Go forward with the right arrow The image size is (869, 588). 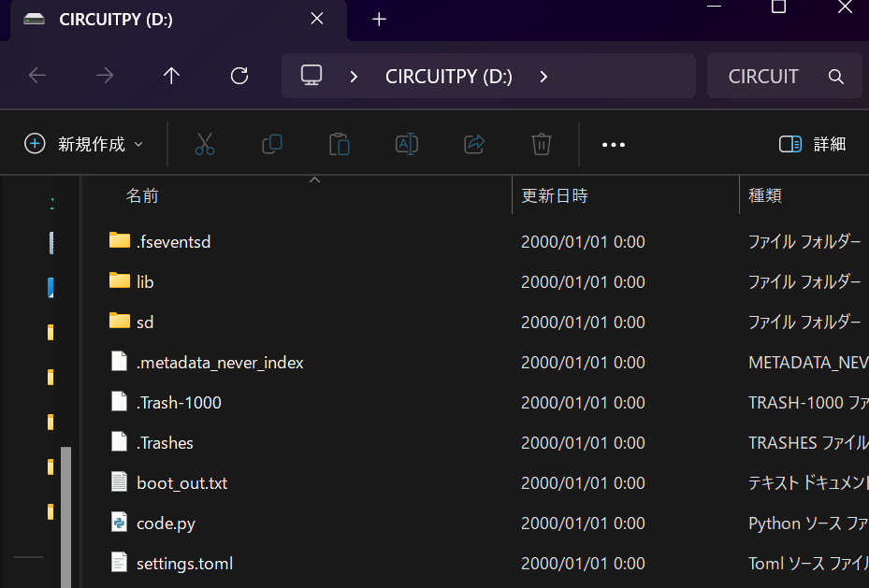pos(105,76)
